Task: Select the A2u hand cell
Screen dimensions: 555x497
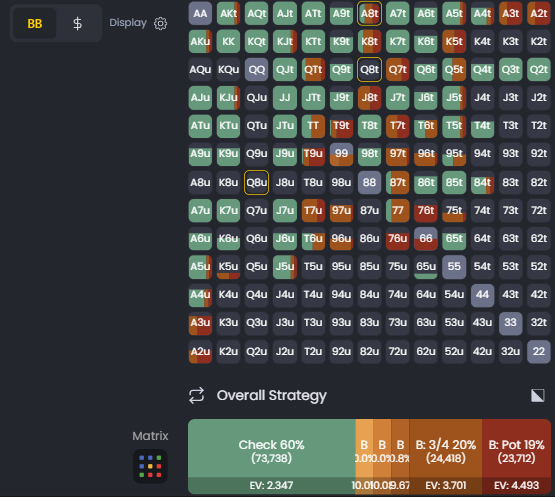Action: (200, 351)
